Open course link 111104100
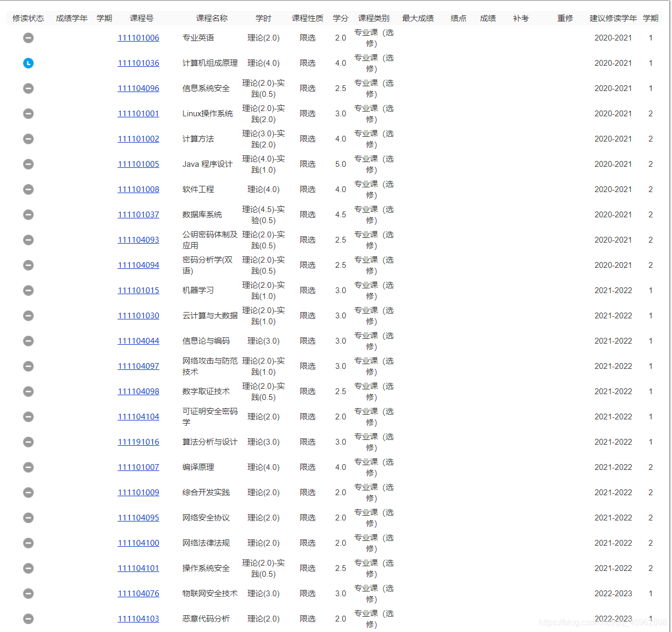This screenshot has height=632, width=672. point(138,543)
